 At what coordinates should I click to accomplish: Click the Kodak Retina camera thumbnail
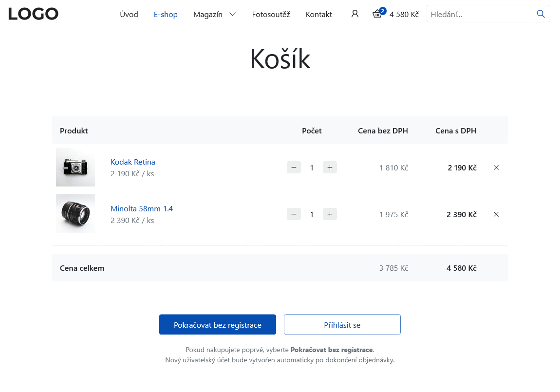[x=75, y=167]
